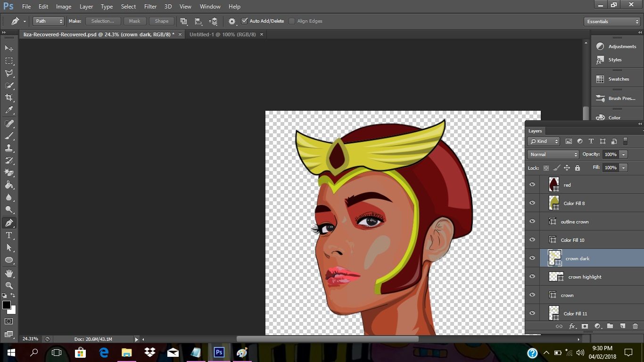Open the Path mode dropdown

pos(48,21)
